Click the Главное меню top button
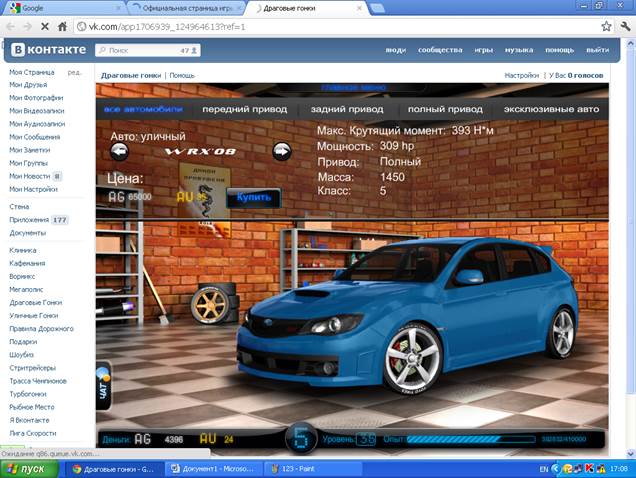This screenshot has width=636, height=478. tap(353, 87)
